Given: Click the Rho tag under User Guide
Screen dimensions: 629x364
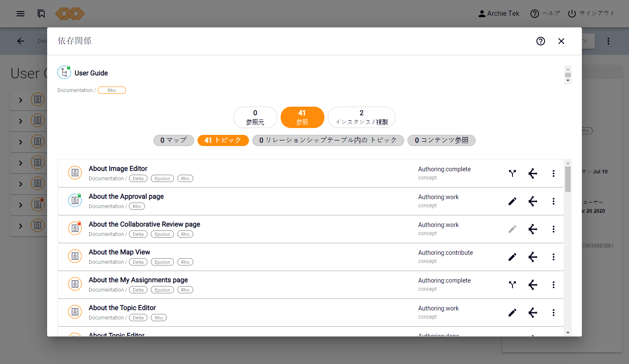Looking at the screenshot, I should tap(112, 90).
